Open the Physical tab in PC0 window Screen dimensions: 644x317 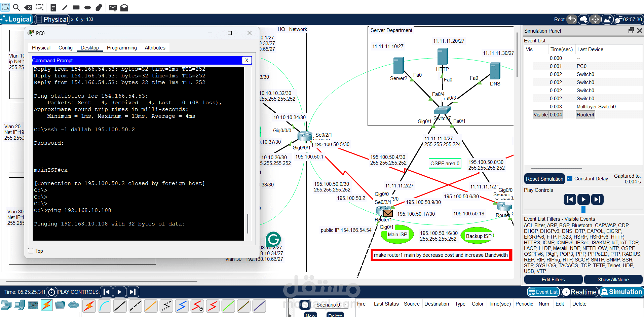click(41, 48)
